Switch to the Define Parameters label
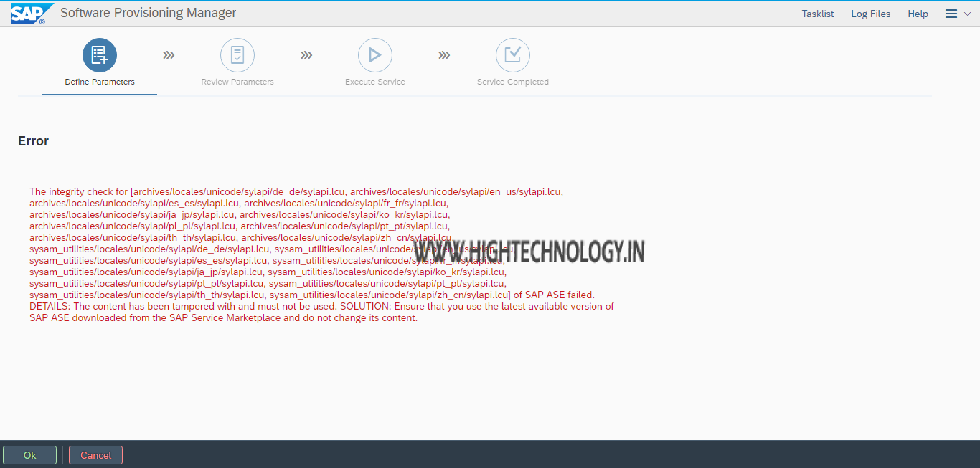 (x=100, y=82)
